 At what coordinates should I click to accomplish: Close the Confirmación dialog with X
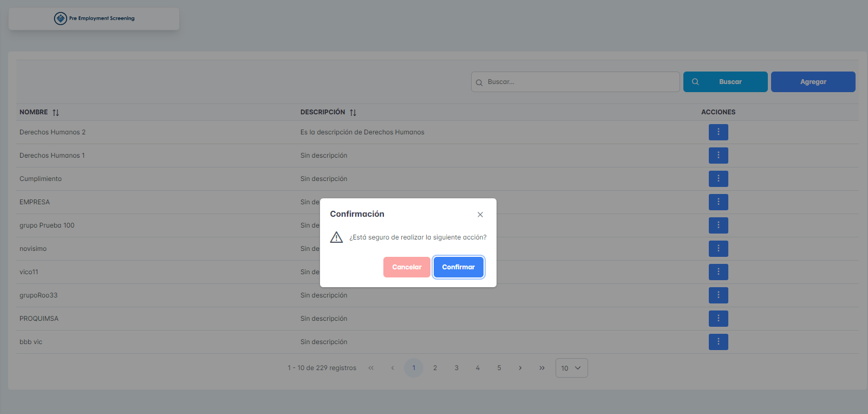tap(480, 215)
